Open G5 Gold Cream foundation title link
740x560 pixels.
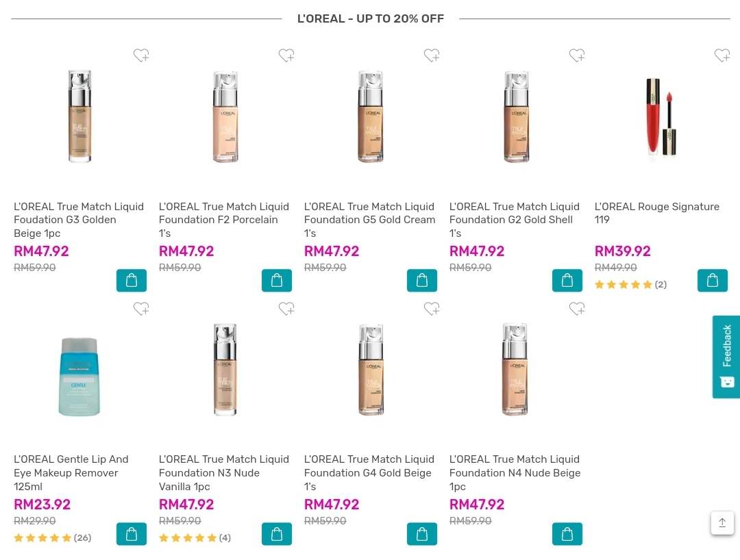369,220
